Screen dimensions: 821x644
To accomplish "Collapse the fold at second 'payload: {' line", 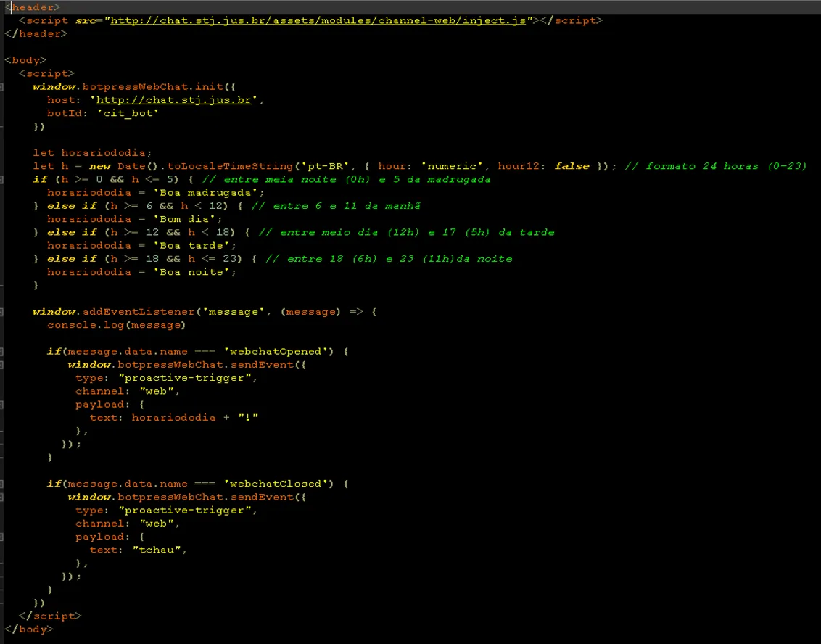I will coord(1,537).
